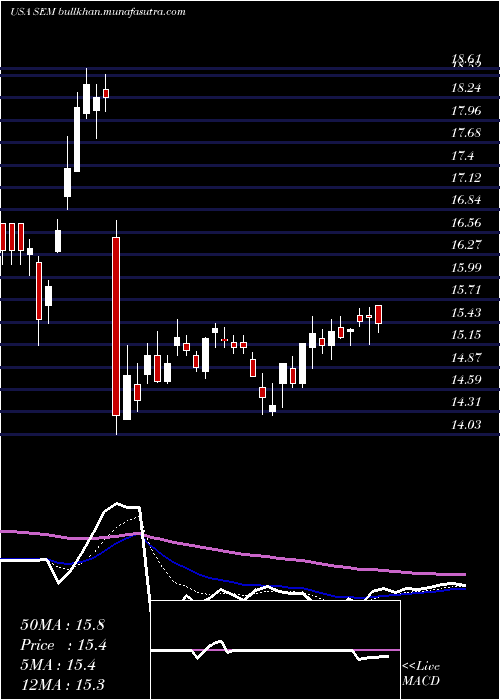Image resolution: width=500 pixels, height=700 pixels.
Task: Click the 12MA : 15.3 readout
Action: click(x=62, y=685)
